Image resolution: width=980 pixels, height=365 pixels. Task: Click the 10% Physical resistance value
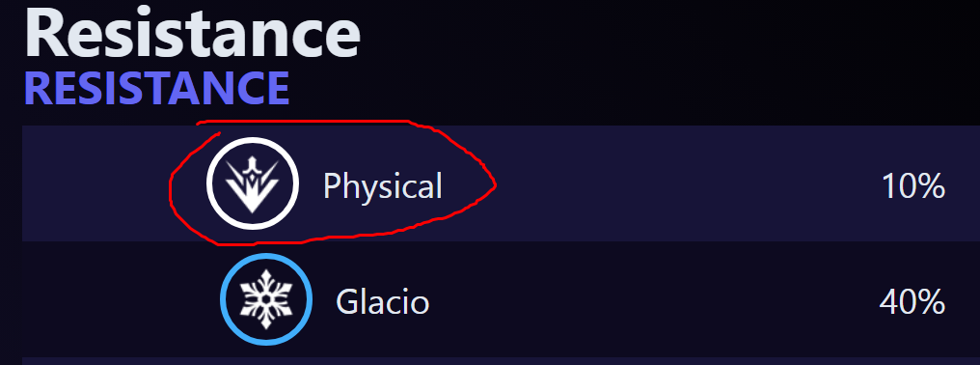[x=912, y=186]
